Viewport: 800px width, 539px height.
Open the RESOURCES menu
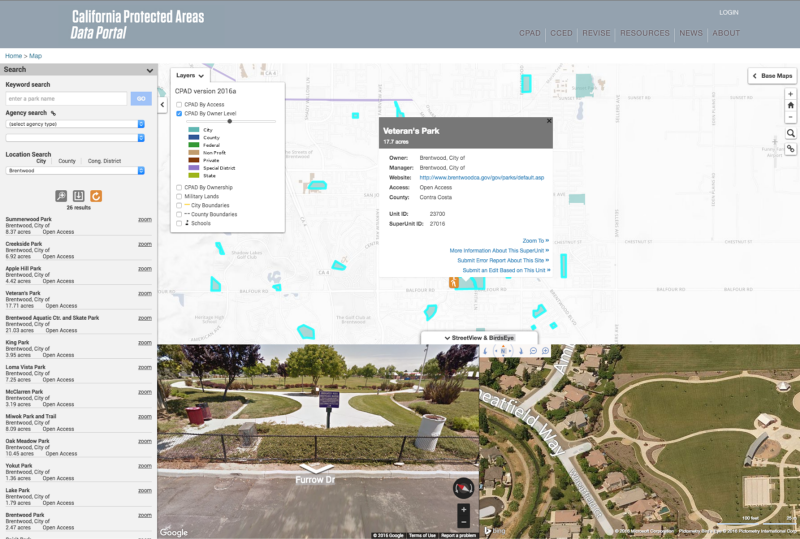click(645, 33)
